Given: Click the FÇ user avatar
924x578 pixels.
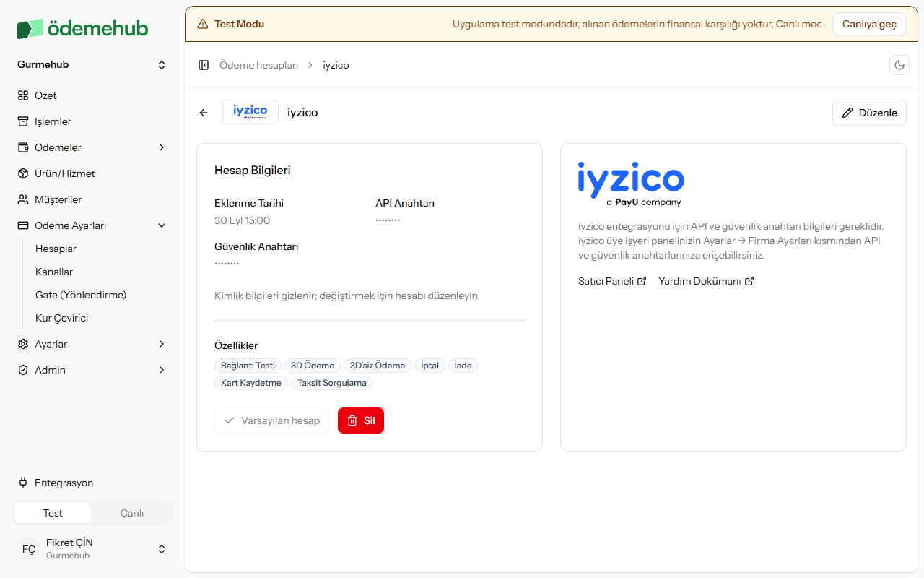Looking at the screenshot, I should pyautogui.click(x=29, y=549).
